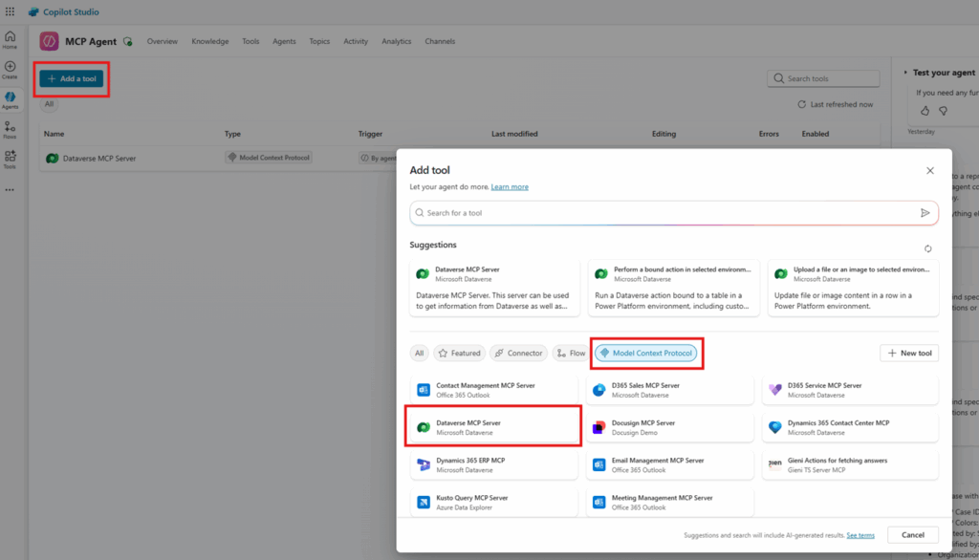Open the Activity tab
The height and width of the screenshot is (560, 979).
pos(356,41)
